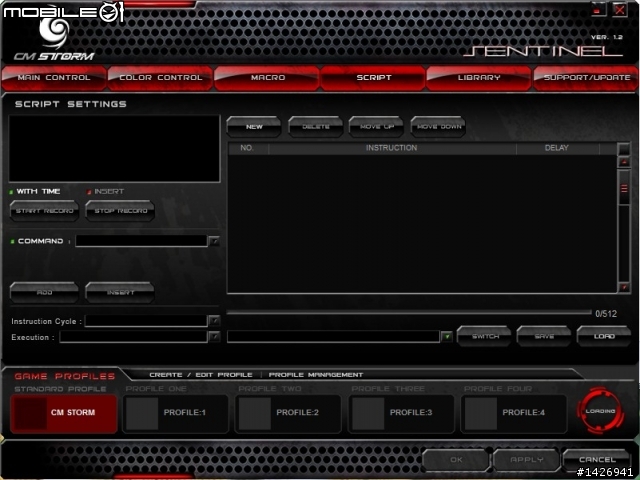This screenshot has height=480, width=640.
Task: Click the script name combo box
Action: (333, 337)
